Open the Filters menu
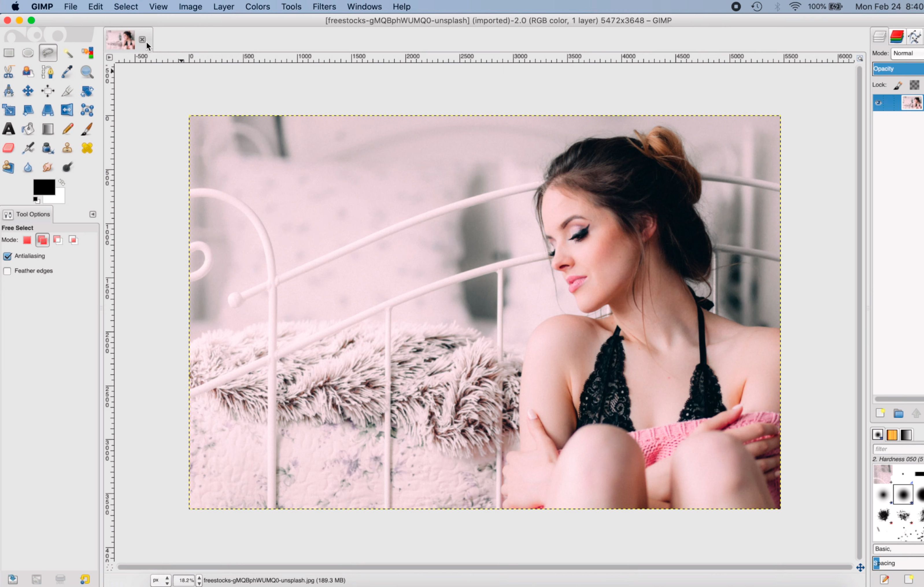The image size is (924, 587). pos(323,6)
